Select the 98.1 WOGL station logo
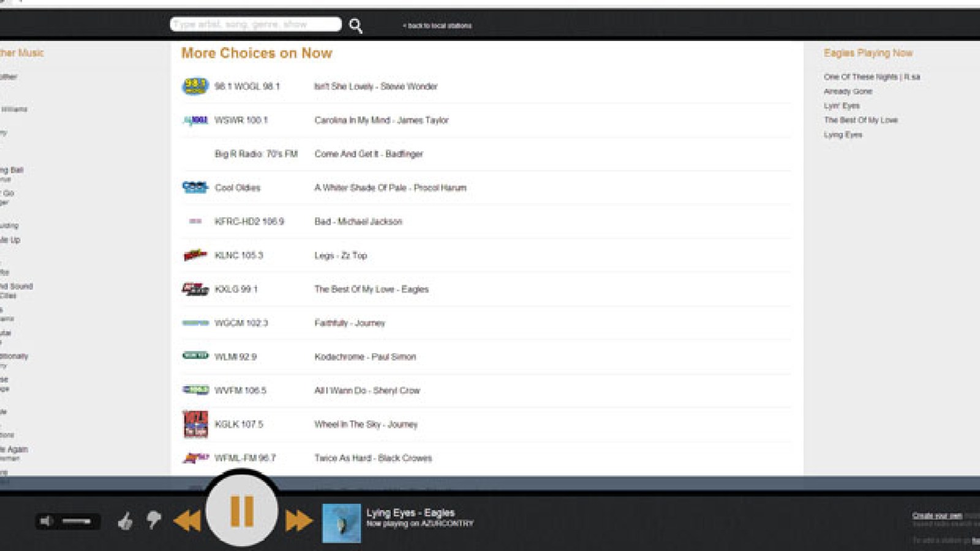This screenshot has width=980, height=551. point(195,86)
